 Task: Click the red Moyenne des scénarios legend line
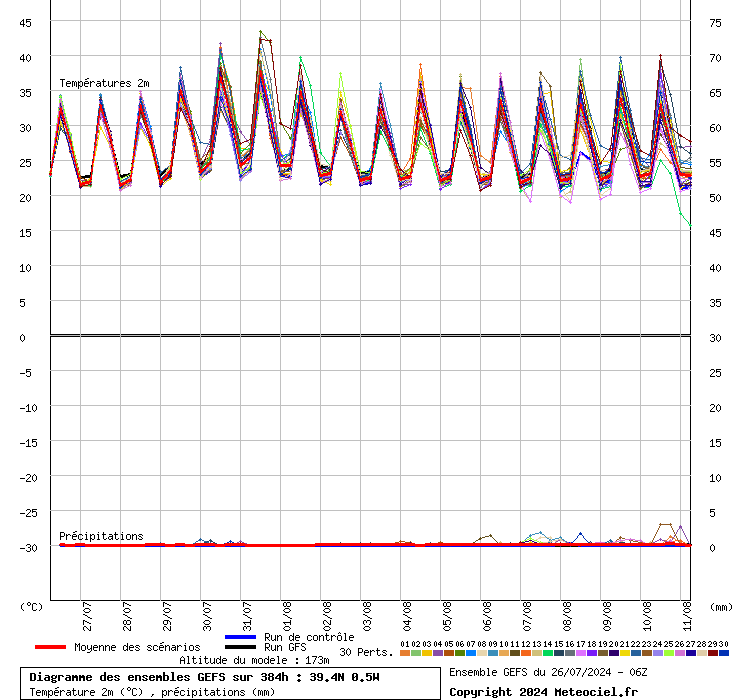coord(50,647)
